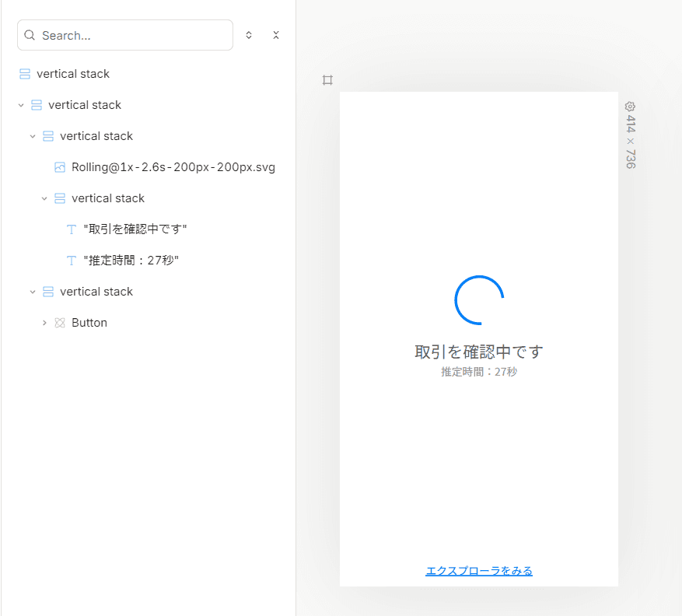Click the root vertical stack layer icon
This screenshot has height=616, width=682.
point(25,74)
